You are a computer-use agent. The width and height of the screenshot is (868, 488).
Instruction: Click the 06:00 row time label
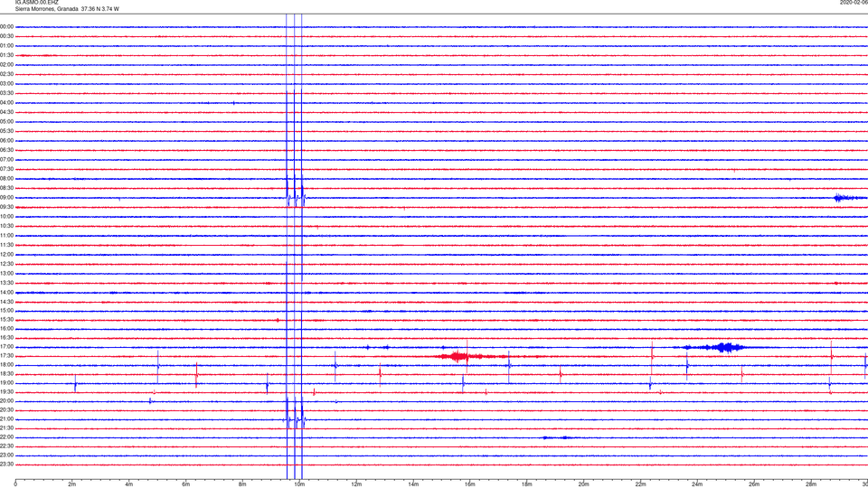[x=6, y=141]
